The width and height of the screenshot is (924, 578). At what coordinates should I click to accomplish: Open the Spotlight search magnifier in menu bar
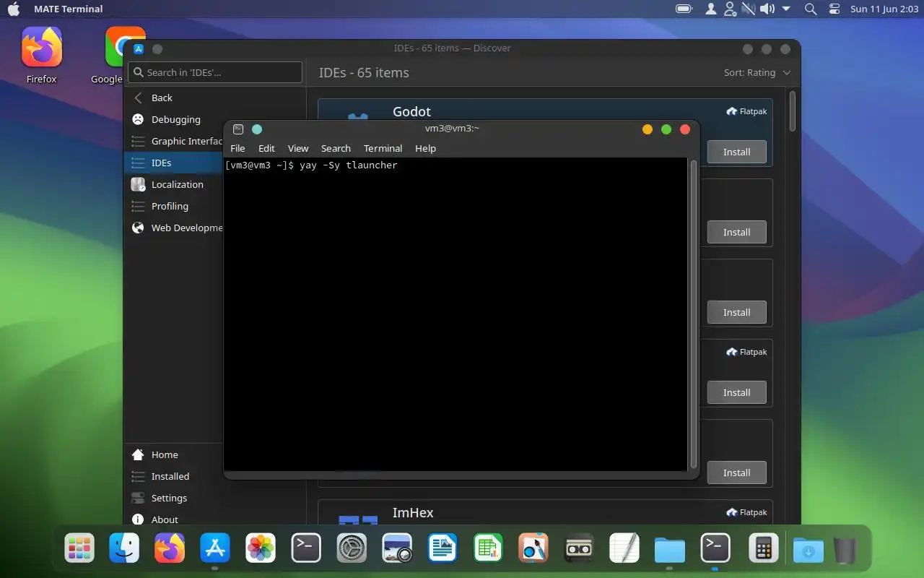tap(811, 9)
